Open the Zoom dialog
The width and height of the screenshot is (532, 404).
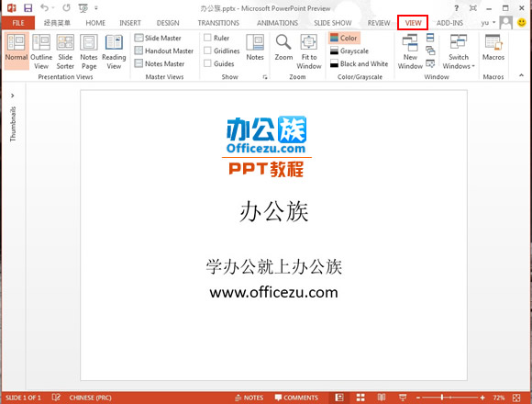pyautogui.click(x=283, y=48)
